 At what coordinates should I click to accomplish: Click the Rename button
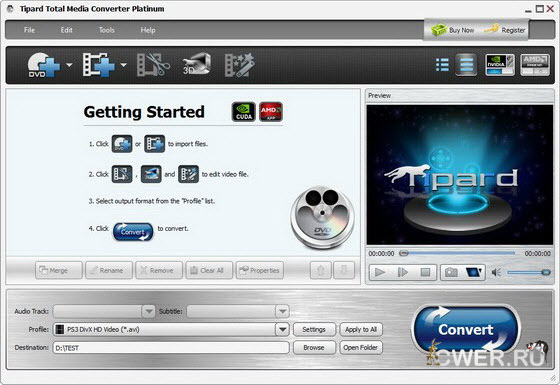pyautogui.click(x=109, y=270)
